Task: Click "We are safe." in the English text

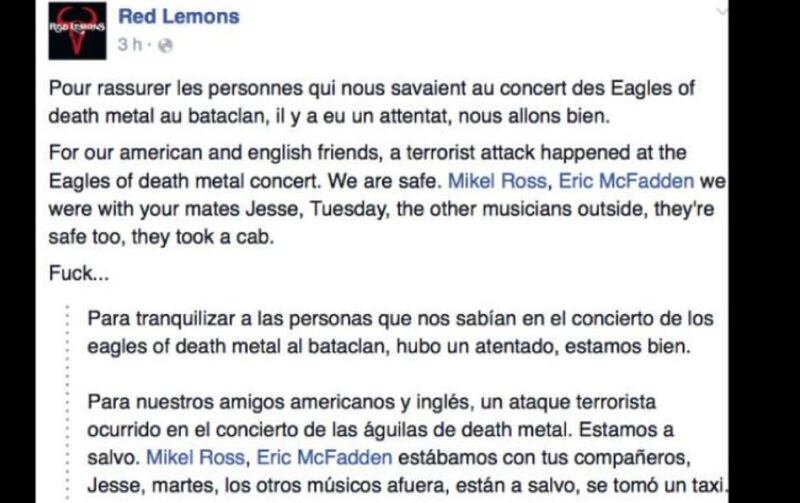Action: [384, 181]
